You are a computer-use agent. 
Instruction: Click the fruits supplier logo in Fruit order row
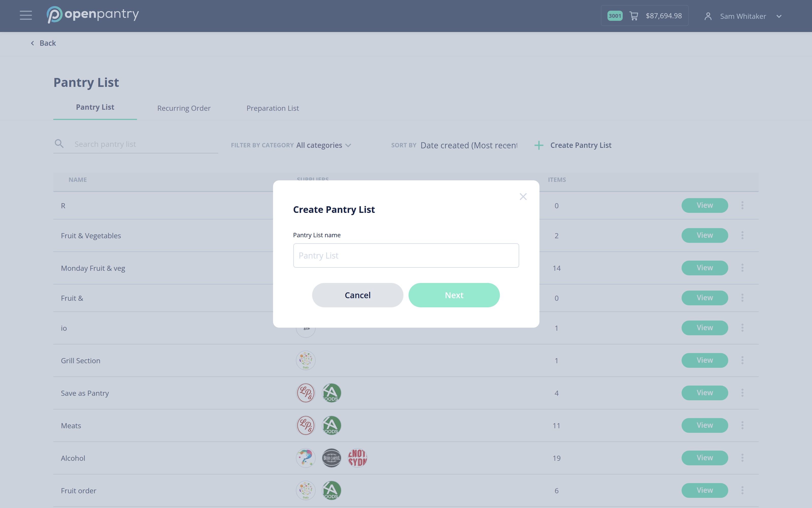[x=306, y=491]
